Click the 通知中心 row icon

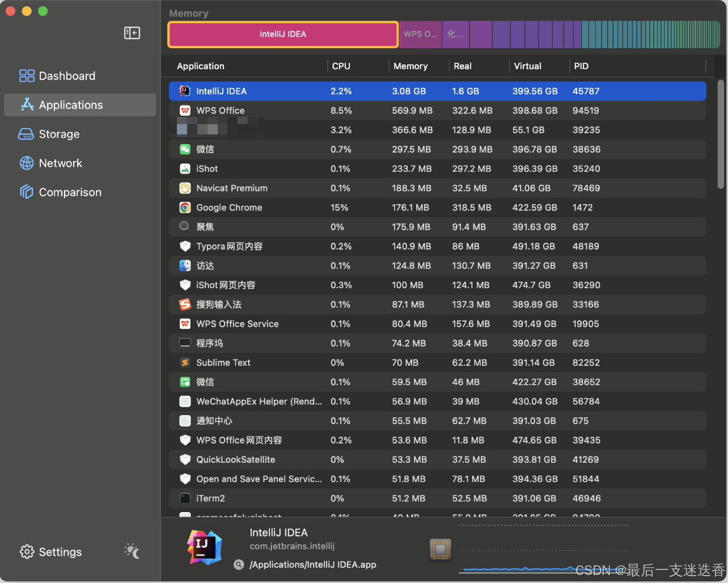point(185,421)
